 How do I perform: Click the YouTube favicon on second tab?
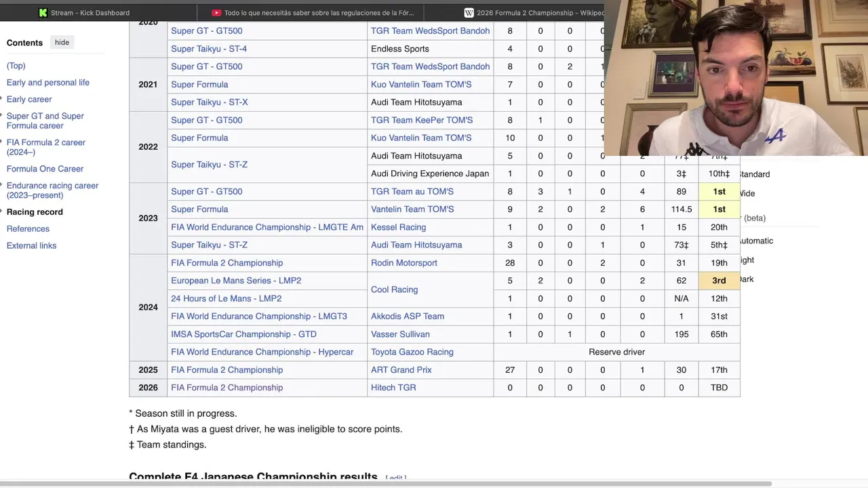216,13
